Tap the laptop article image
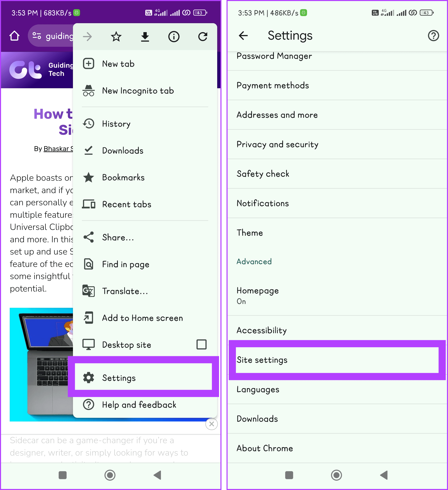Screen dimensions: 448x490 (x=41, y=365)
